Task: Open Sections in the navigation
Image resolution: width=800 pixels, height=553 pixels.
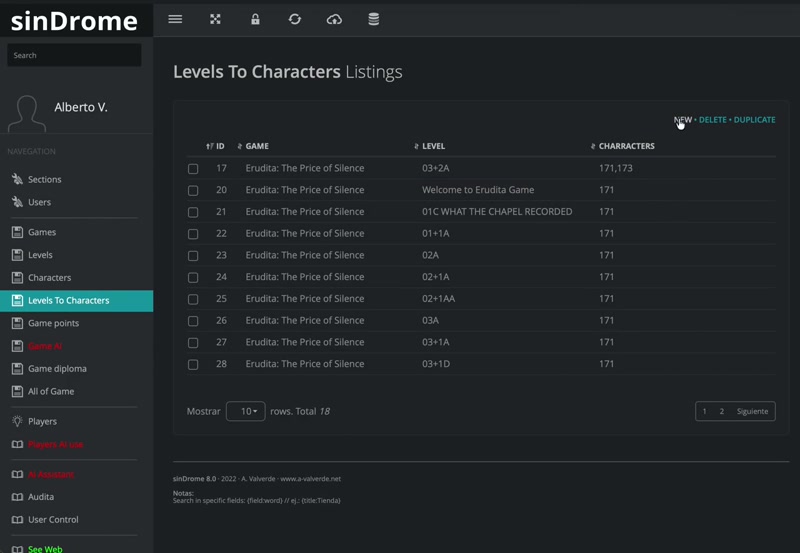Action: tap(44, 179)
